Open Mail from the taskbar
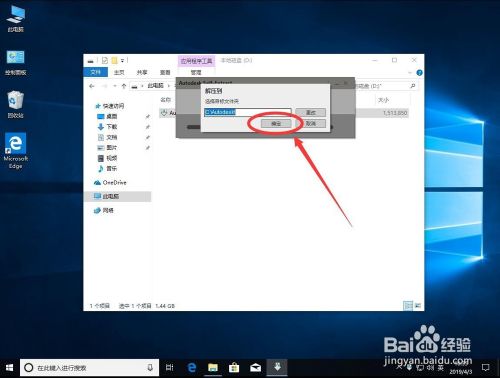Image resolution: width=500 pixels, height=378 pixels. [255, 368]
